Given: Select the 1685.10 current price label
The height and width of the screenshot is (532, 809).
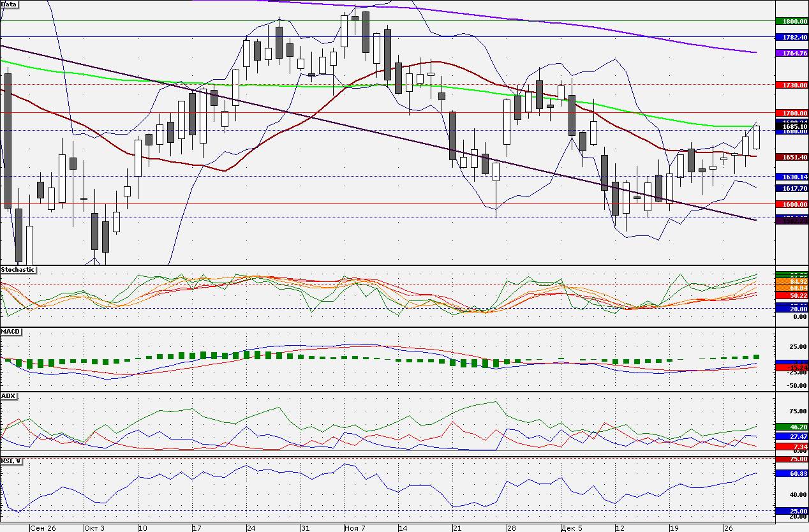Looking at the screenshot, I should [x=792, y=126].
